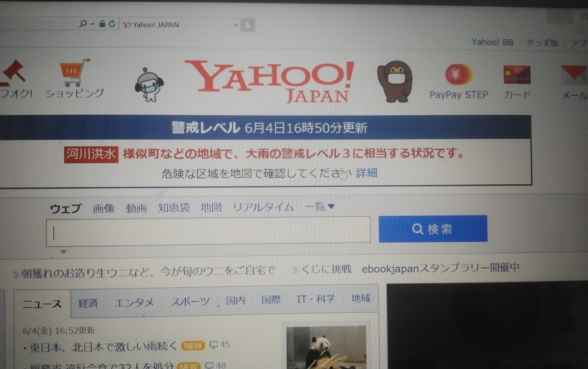
Task: Select the 知恵袋 search tab
Action: (173, 208)
